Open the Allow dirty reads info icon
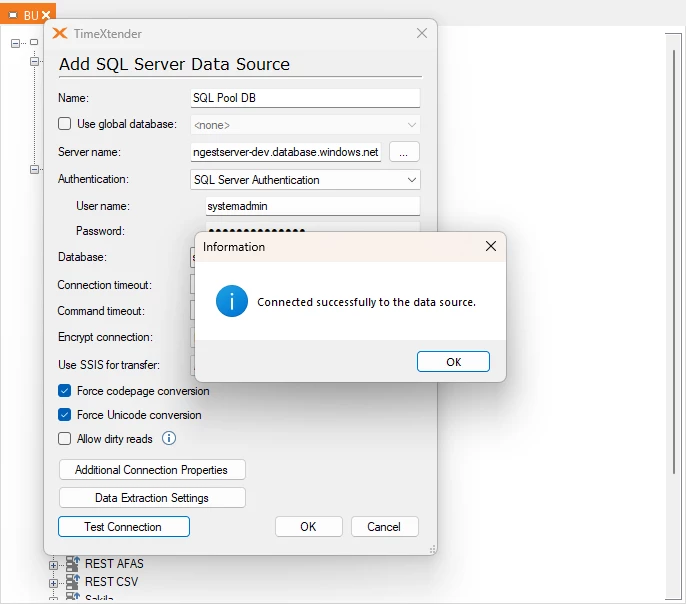Viewport: 686px width, 604px height. pyautogui.click(x=169, y=438)
